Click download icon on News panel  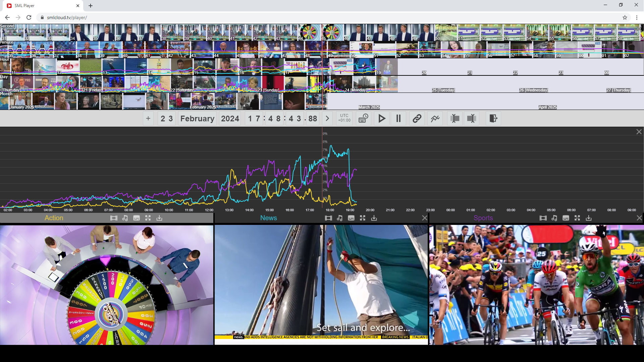pyautogui.click(x=374, y=218)
